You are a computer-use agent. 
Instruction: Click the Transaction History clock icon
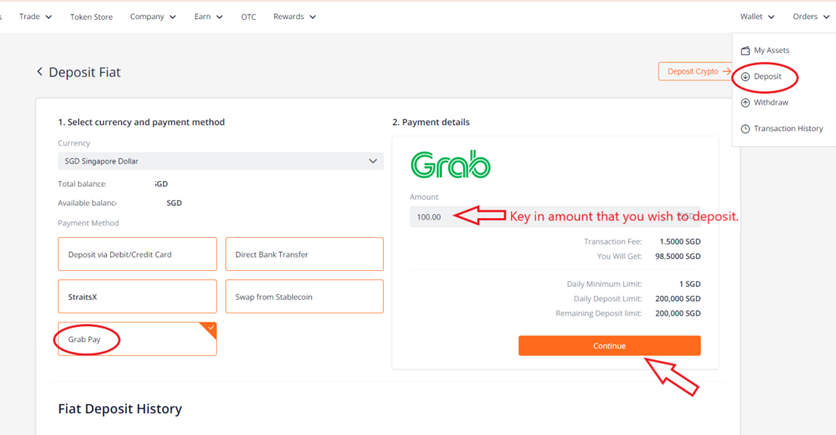(745, 129)
